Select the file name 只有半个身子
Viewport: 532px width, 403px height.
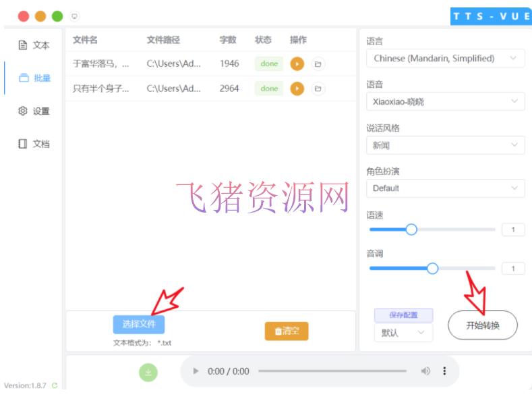100,88
